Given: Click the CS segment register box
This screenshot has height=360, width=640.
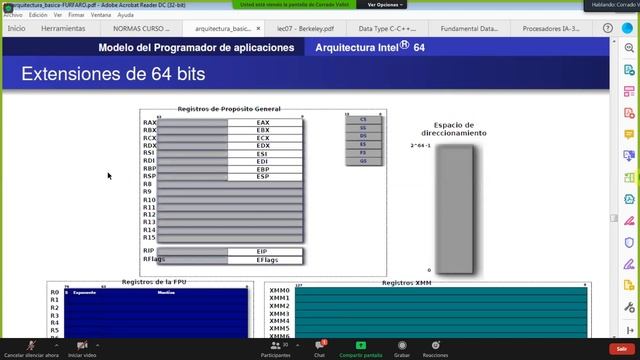Looking at the screenshot, I should coord(363,120).
